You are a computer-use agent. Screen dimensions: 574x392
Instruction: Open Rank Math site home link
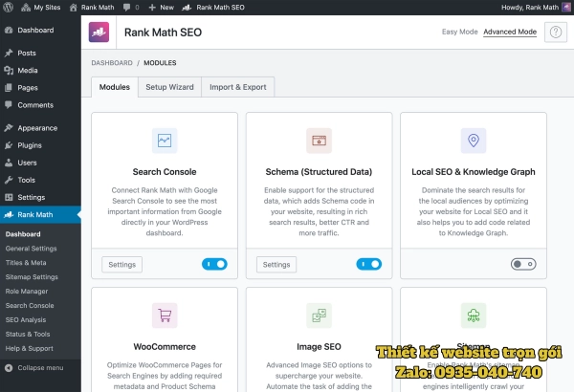(x=92, y=8)
